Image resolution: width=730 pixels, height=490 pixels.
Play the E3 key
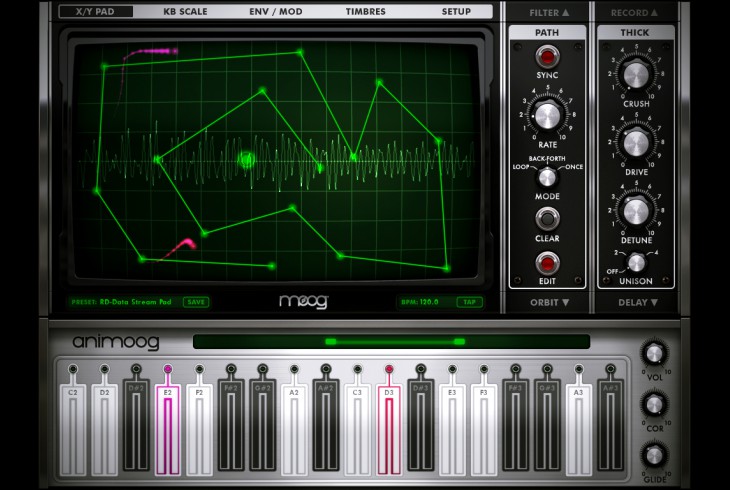(x=452, y=429)
